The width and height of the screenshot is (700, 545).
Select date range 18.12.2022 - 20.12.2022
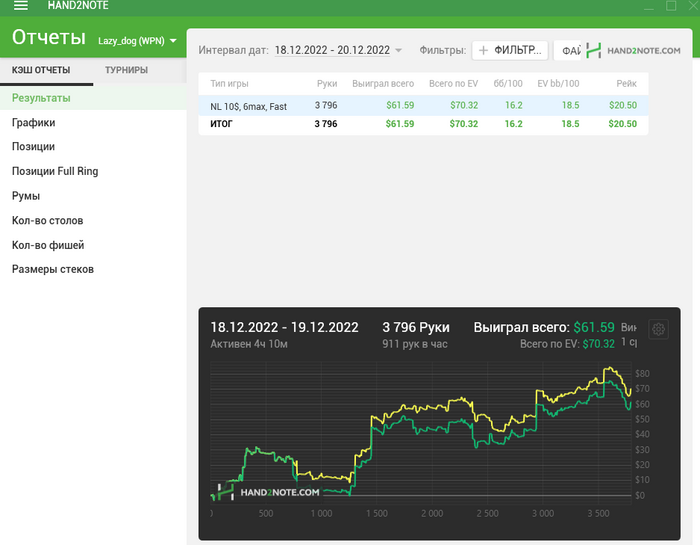pyautogui.click(x=332, y=50)
